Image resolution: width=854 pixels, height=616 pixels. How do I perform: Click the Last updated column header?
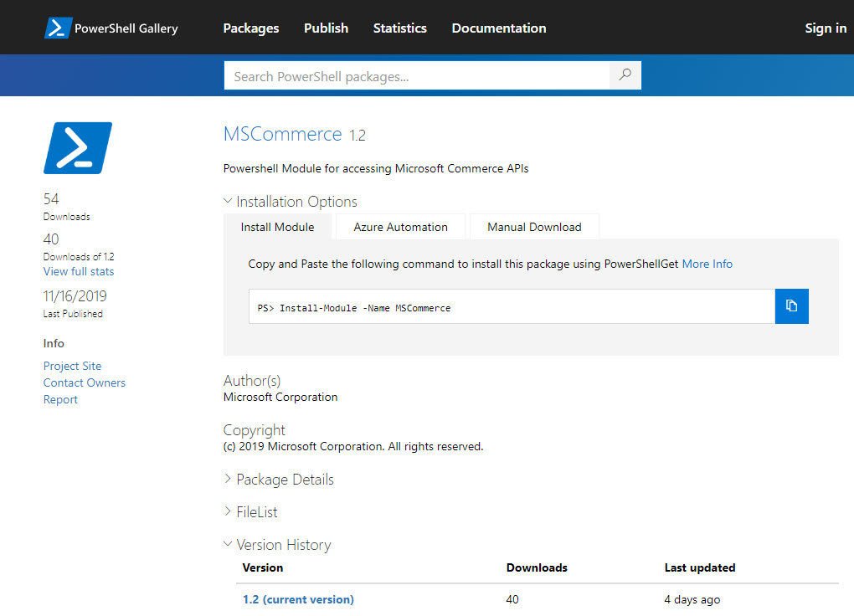click(x=700, y=567)
